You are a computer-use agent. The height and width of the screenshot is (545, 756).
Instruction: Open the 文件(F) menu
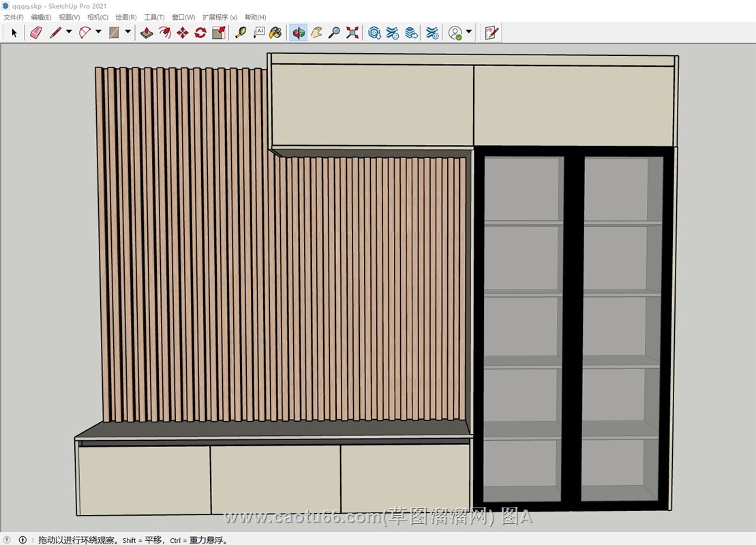click(x=14, y=17)
